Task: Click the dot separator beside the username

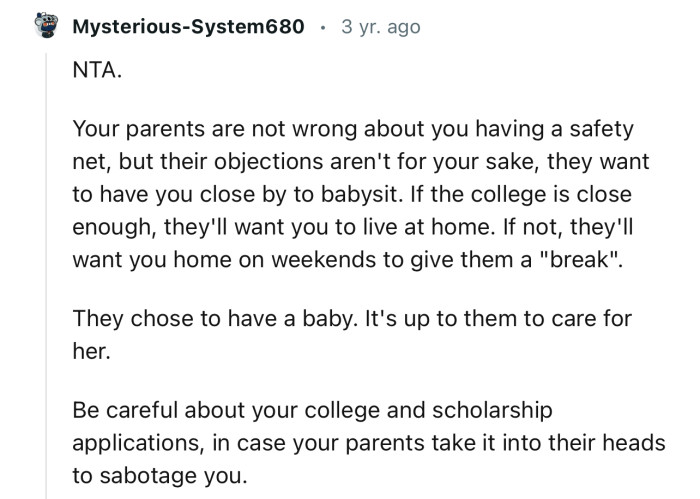Action: (x=322, y=28)
